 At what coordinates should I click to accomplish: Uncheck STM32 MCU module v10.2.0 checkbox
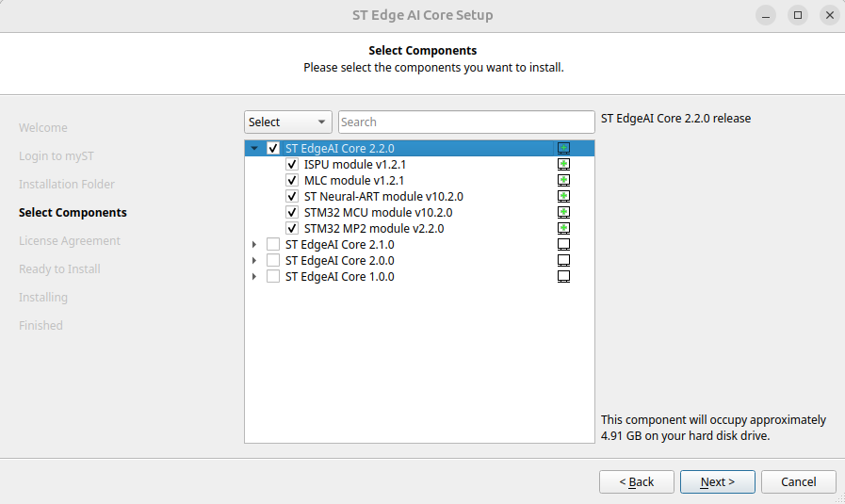[x=292, y=212]
